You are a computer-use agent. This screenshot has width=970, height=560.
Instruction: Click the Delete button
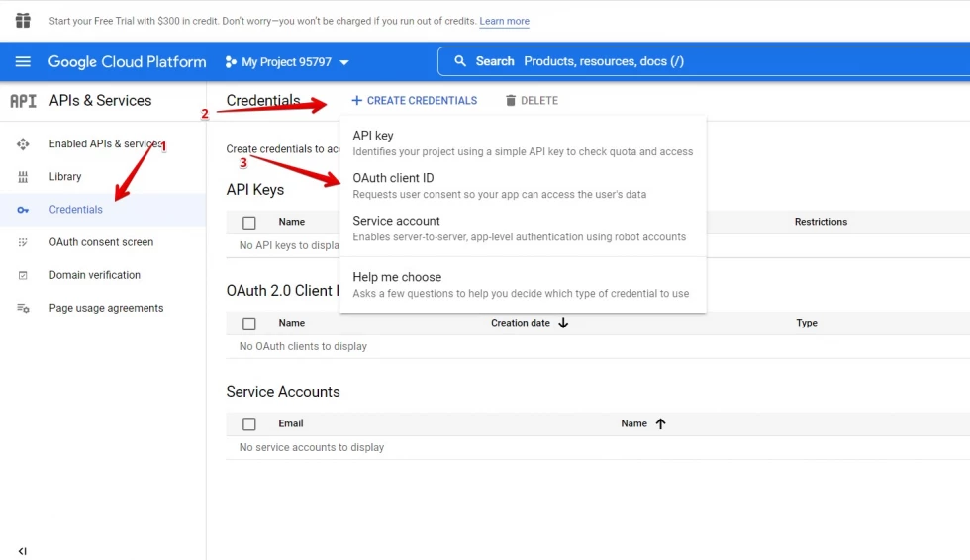tap(532, 101)
